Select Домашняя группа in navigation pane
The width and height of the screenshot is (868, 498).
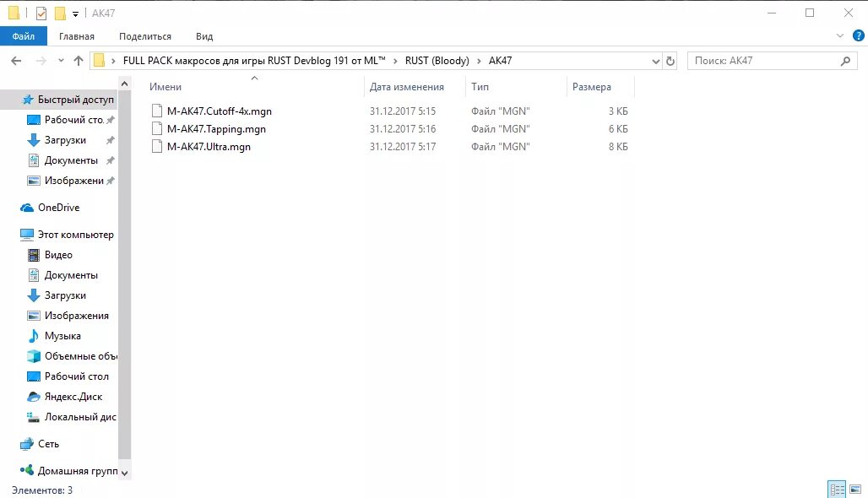point(78,471)
